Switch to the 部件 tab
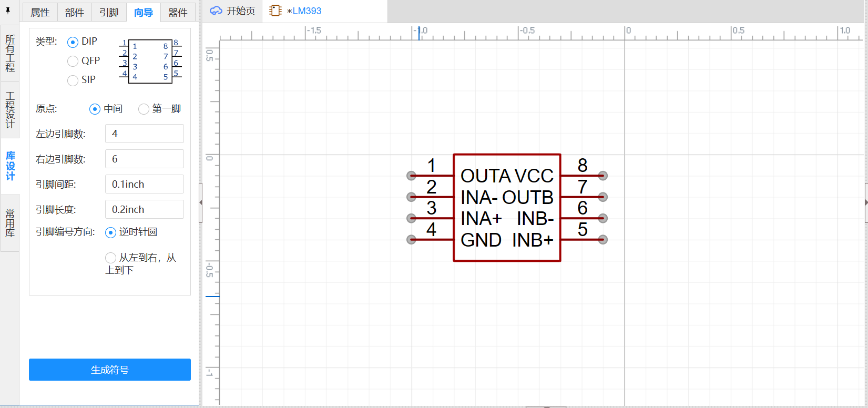Viewport: 868px width, 408px height. coord(75,12)
